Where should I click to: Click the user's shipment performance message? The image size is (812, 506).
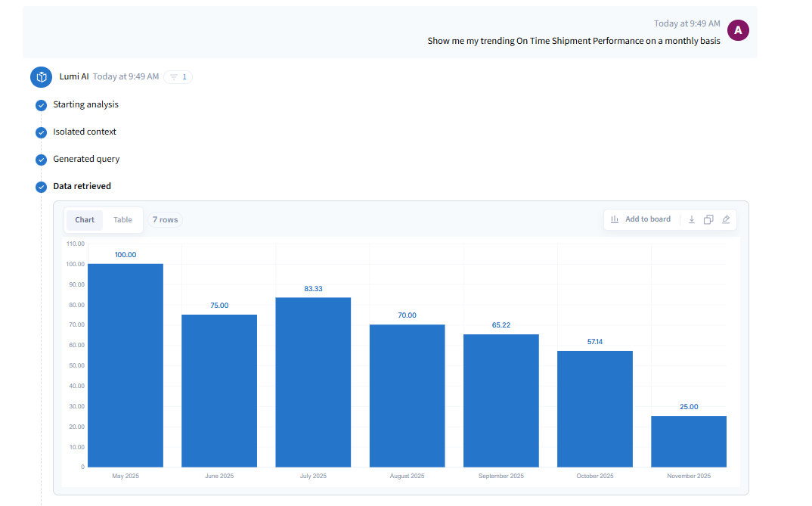573,41
